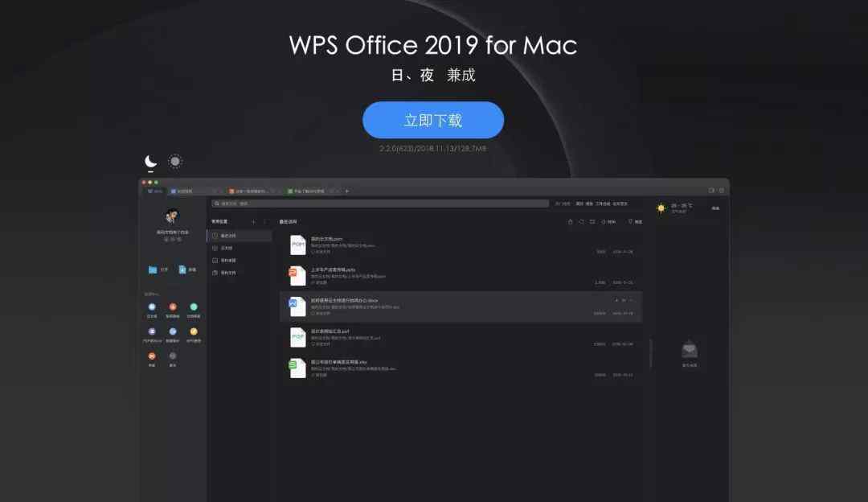Open the user avatar profile
The width and height of the screenshot is (868, 502).
[172, 216]
